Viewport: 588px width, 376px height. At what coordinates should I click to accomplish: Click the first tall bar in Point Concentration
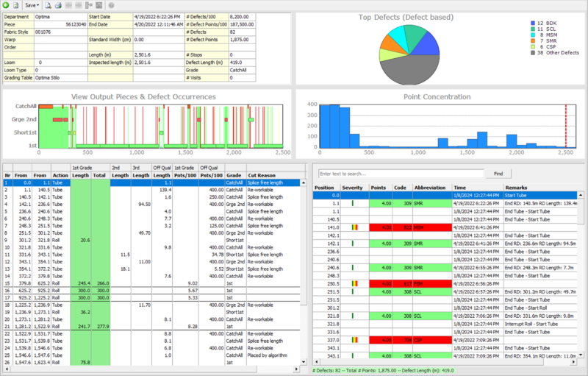[x=325, y=126]
